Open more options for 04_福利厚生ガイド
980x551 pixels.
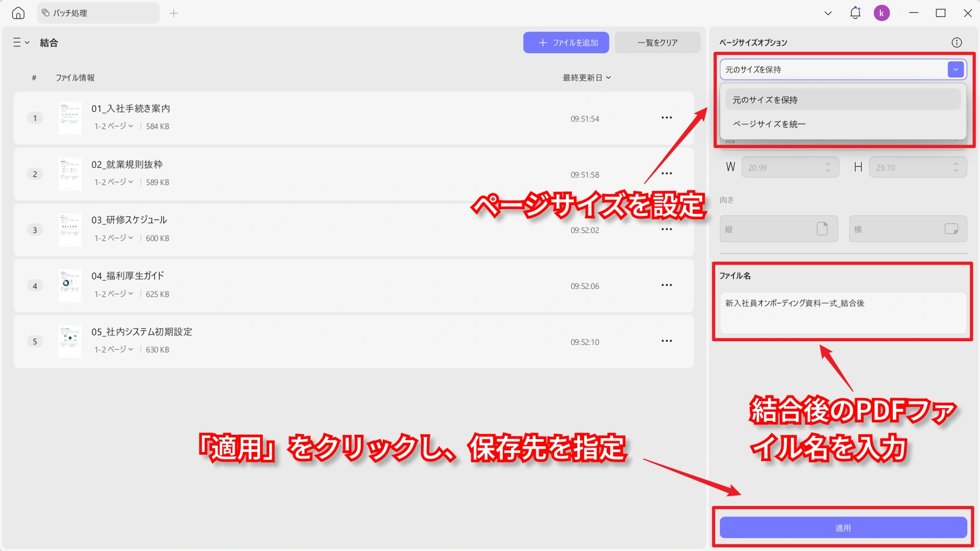(667, 285)
